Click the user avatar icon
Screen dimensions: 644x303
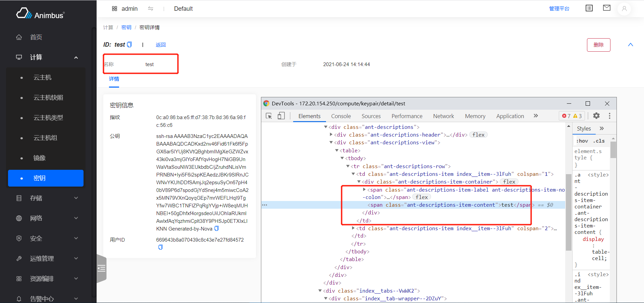coord(624,9)
